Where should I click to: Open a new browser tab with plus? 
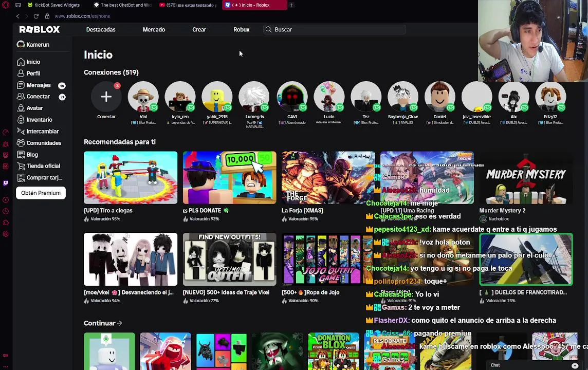pos(291,5)
